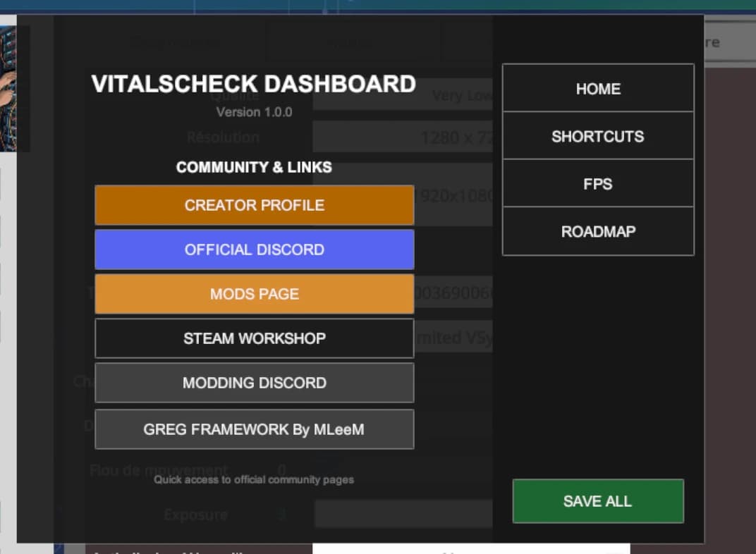Open the FPS settings section
This screenshot has height=554, width=756.
[x=598, y=183]
